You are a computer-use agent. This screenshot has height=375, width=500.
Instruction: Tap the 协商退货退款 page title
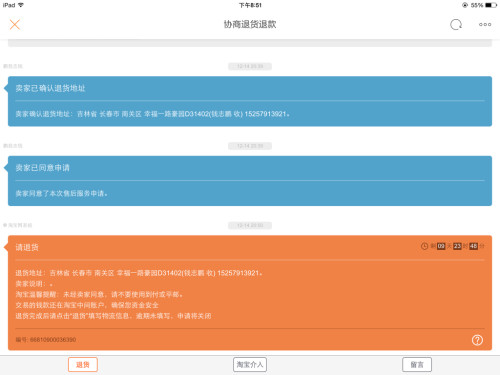click(x=250, y=24)
